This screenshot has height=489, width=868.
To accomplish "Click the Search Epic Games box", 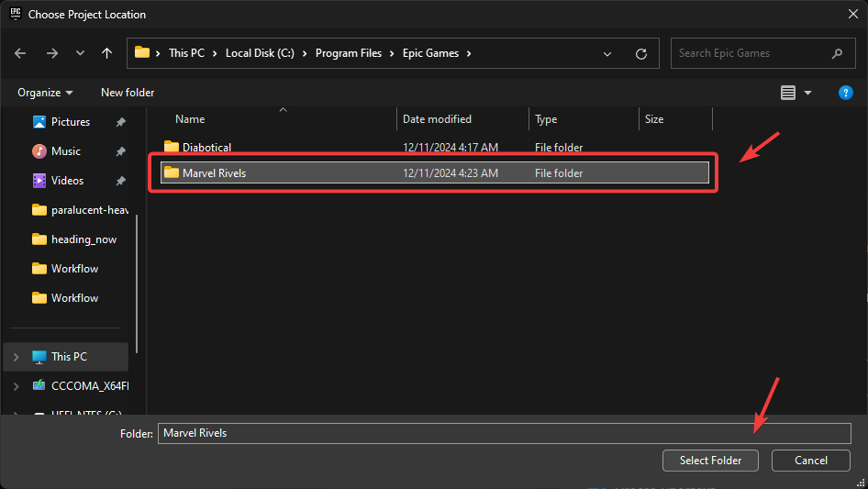I will pyautogui.click(x=752, y=53).
